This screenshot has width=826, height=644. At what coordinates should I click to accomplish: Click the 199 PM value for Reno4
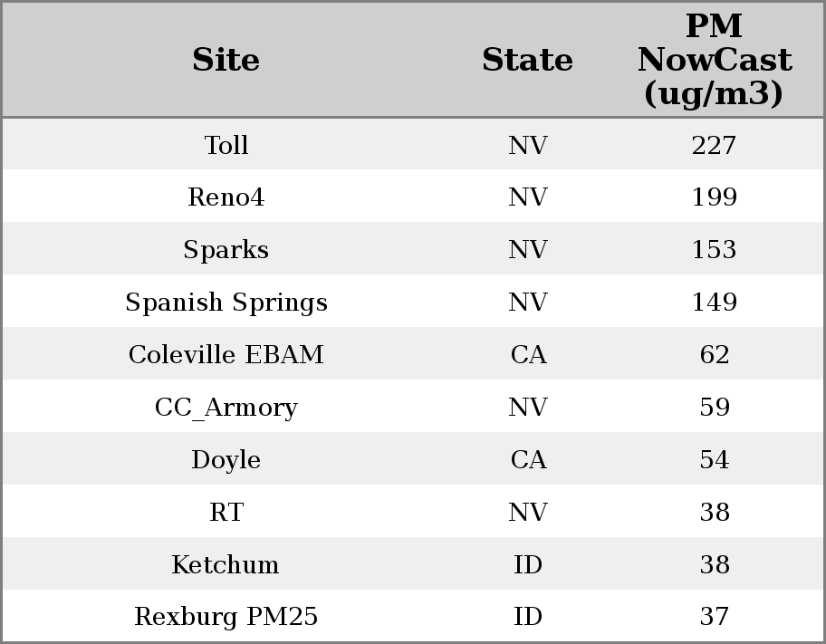pos(714,197)
